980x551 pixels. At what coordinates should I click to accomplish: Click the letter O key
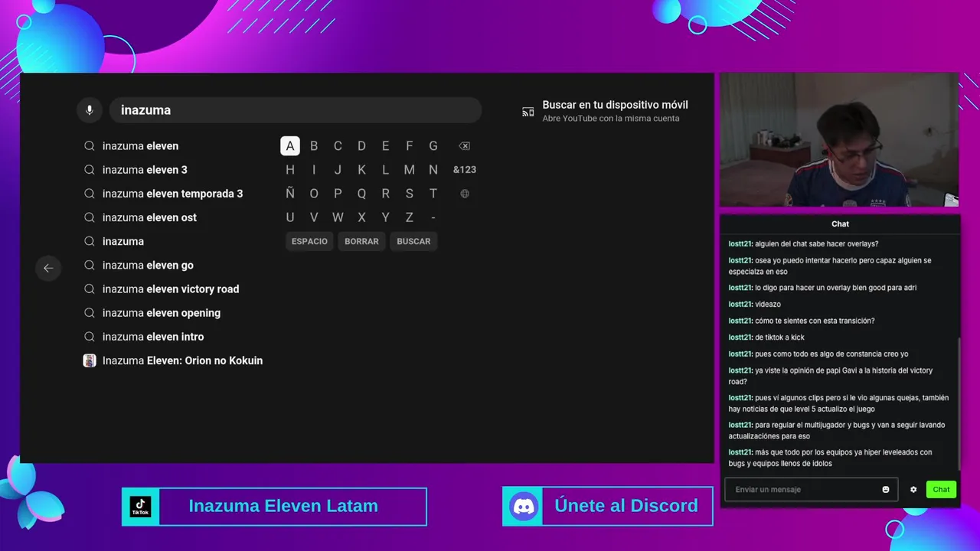(x=314, y=194)
